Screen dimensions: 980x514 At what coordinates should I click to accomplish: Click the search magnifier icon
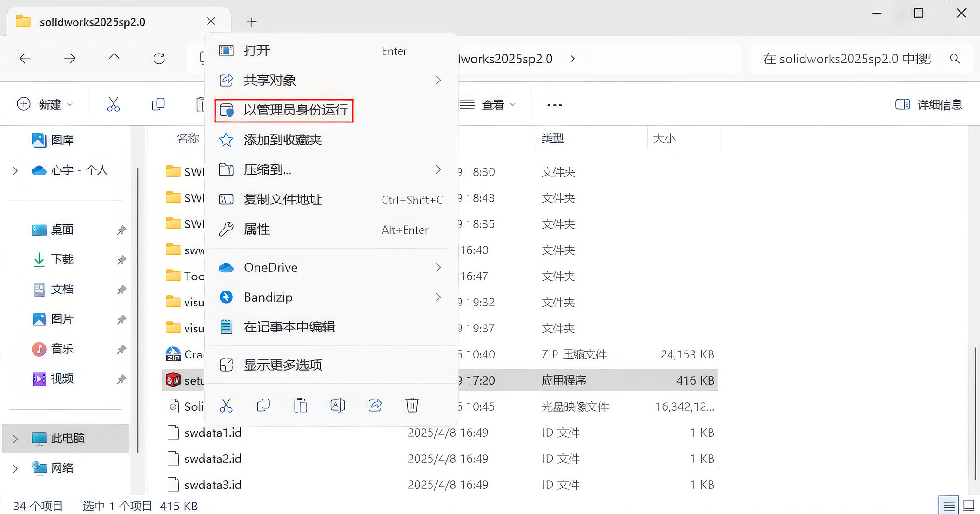click(955, 59)
